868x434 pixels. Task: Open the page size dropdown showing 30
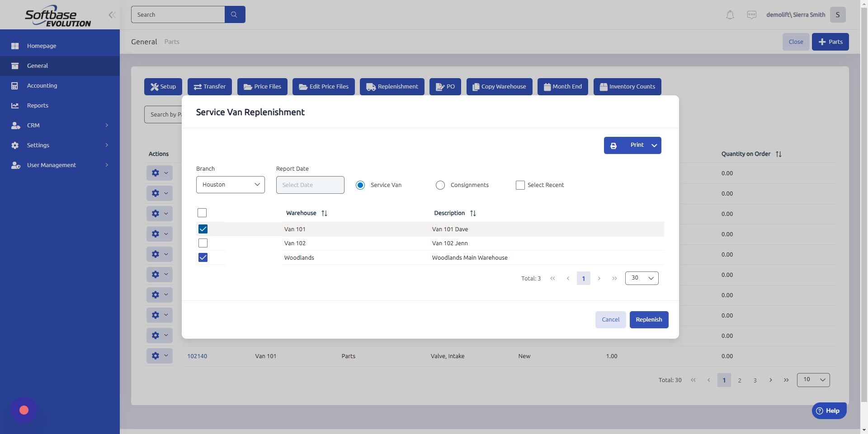click(641, 278)
